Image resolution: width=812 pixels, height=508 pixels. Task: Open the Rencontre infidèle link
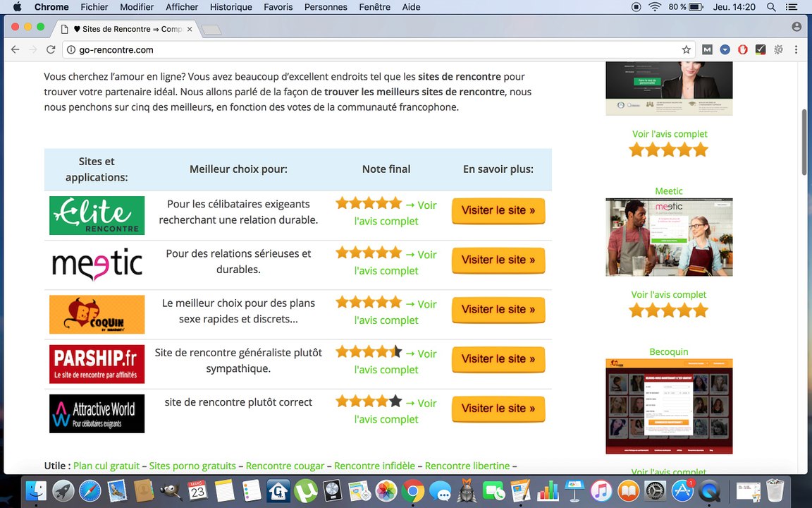pos(374,466)
